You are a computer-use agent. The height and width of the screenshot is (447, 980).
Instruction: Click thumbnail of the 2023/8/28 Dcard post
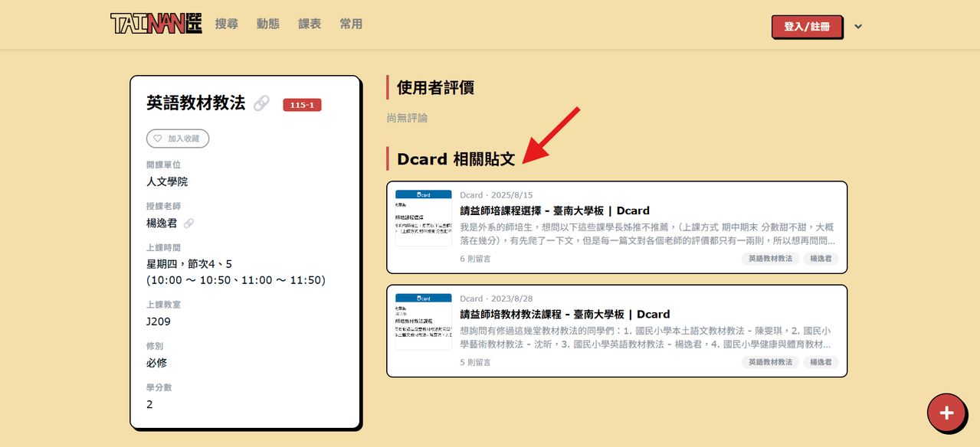[423, 321]
